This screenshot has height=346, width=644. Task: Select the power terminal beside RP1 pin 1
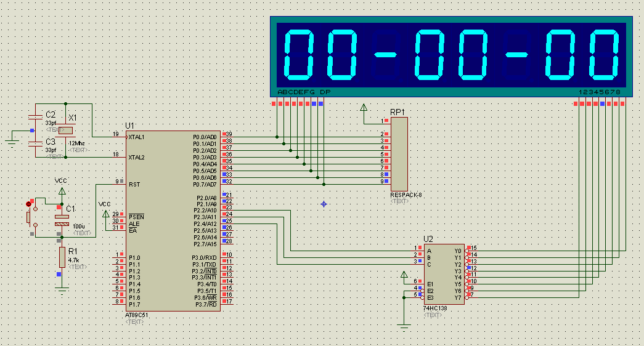click(364, 108)
